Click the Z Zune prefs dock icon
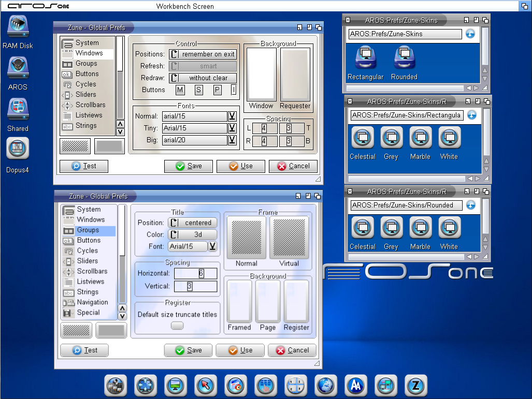The width and height of the screenshot is (532, 399). 415,386
